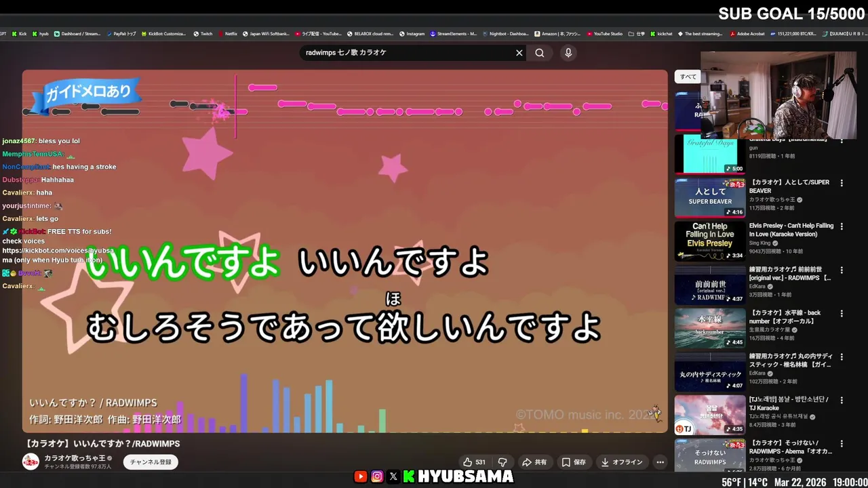Open the TJ Karaoke 봄날 thumbnail

click(x=710, y=415)
